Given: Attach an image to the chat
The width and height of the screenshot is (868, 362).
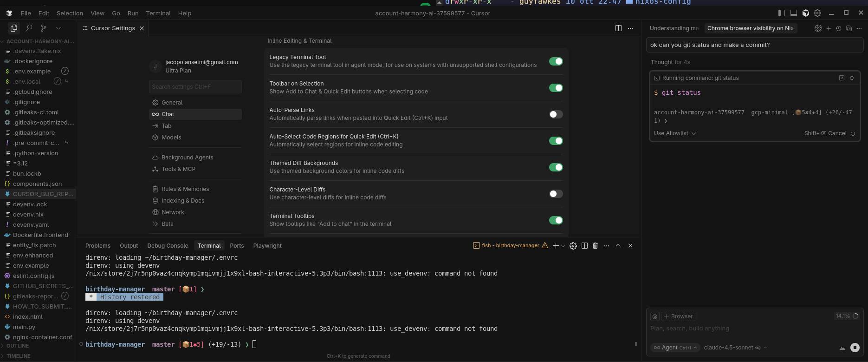Looking at the screenshot, I should click(842, 348).
